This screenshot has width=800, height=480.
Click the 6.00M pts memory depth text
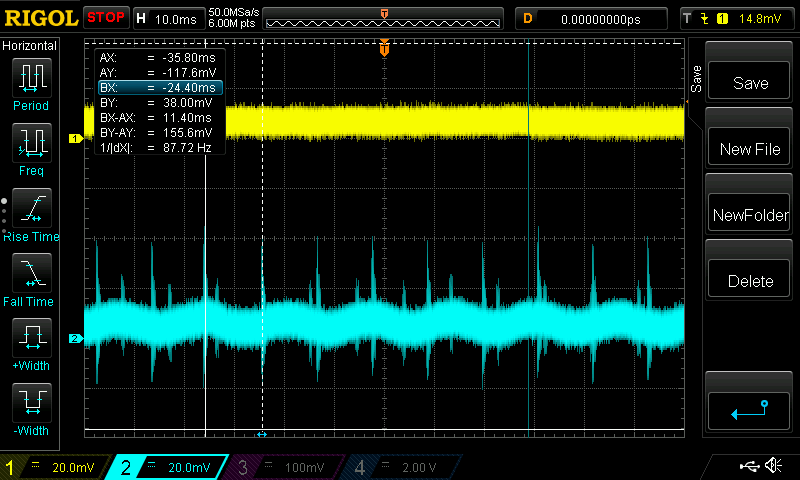[x=232, y=23]
